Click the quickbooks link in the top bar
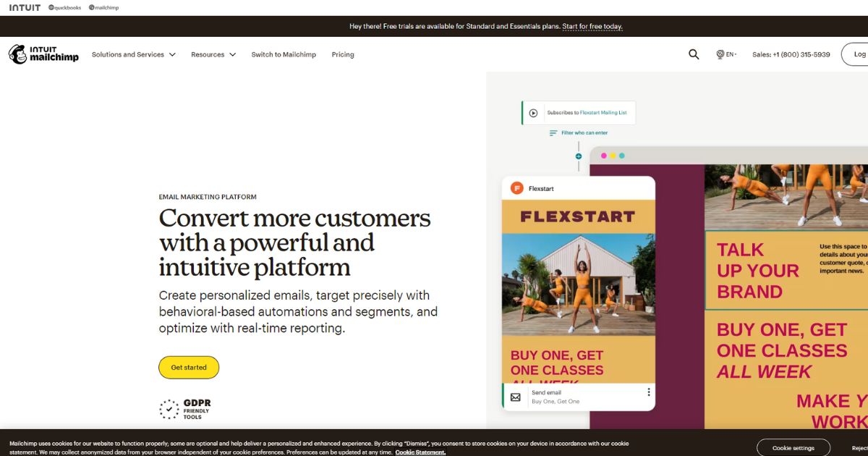The image size is (868, 456). point(65,7)
